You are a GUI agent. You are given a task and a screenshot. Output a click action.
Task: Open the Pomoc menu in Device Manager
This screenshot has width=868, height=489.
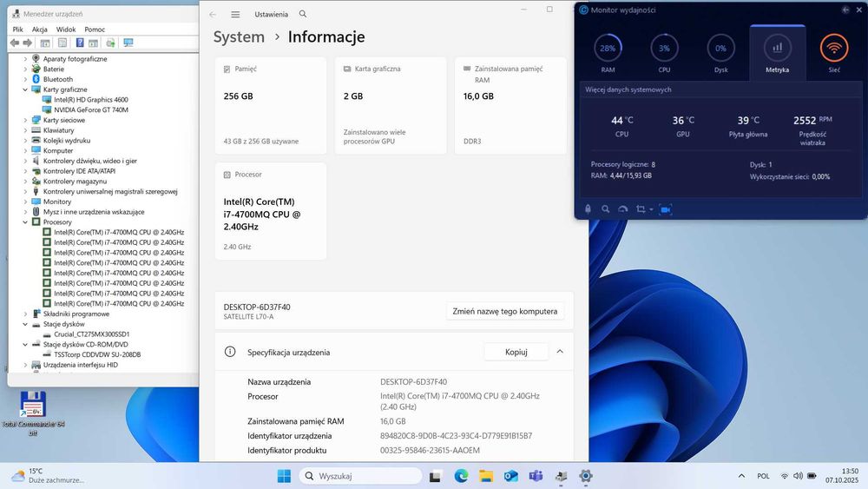tap(95, 30)
